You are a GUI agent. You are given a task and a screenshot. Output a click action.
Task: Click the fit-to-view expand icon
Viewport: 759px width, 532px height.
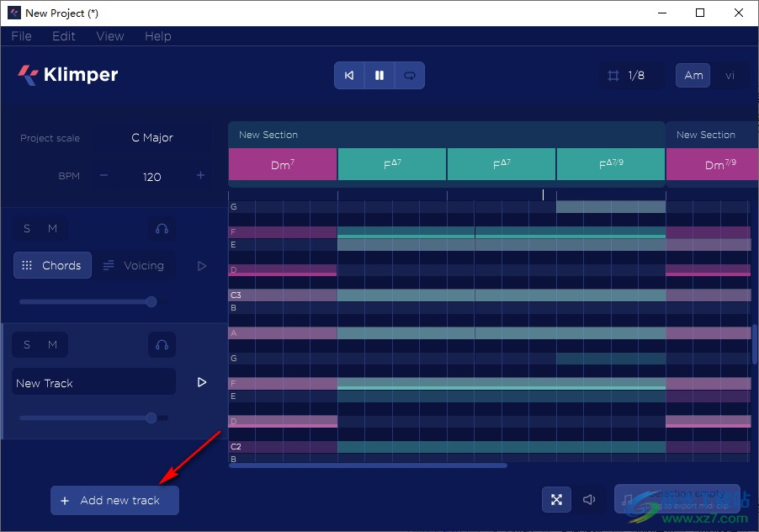tap(556, 500)
